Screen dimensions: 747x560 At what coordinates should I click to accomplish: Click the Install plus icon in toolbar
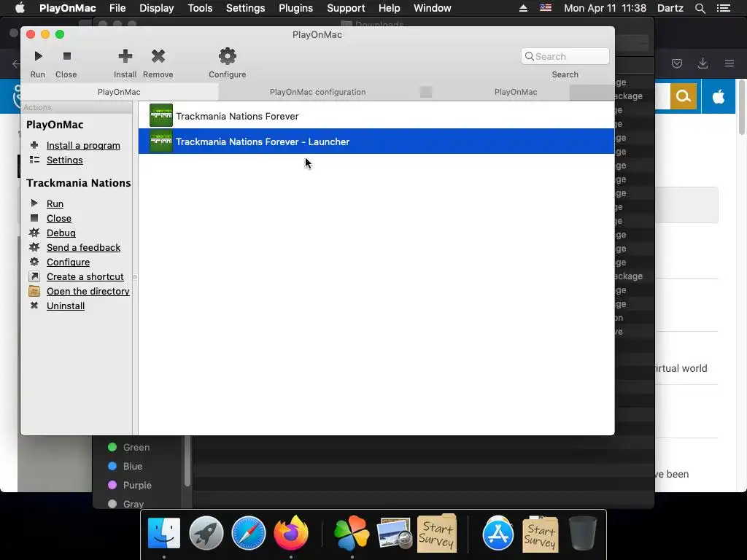click(x=125, y=56)
